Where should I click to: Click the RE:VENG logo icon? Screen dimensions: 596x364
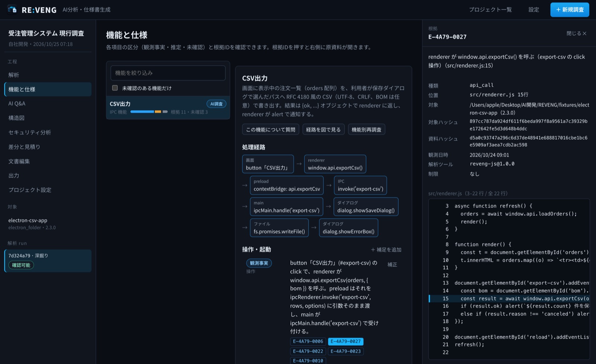12,9
